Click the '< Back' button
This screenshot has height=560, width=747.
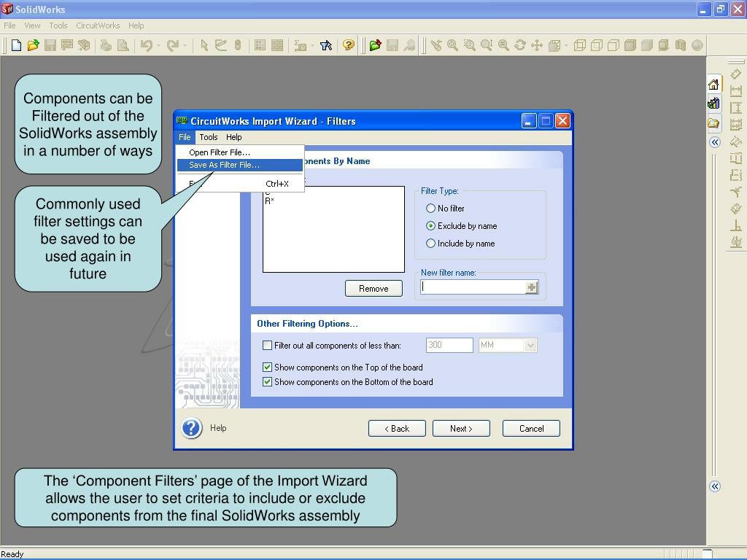pos(397,429)
